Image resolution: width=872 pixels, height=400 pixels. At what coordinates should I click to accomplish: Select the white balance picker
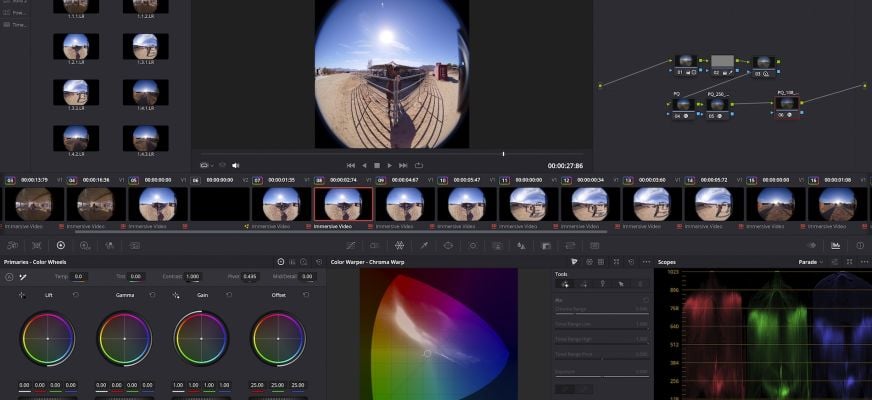pyautogui.click(x=23, y=276)
